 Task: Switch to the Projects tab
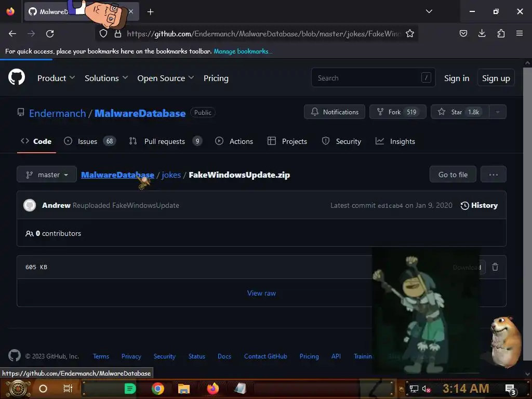point(287,141)
